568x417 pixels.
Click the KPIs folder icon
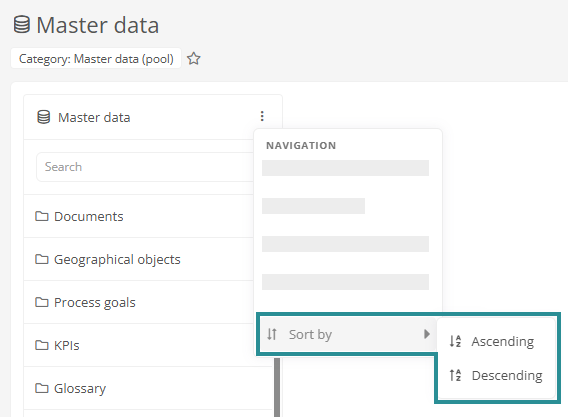coord(42,345)
